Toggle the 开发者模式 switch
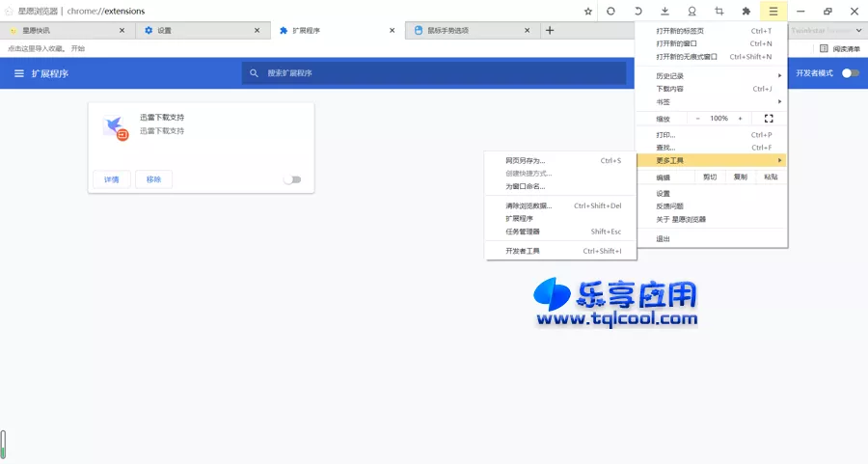868x464 pixels. tap(851, 73)
